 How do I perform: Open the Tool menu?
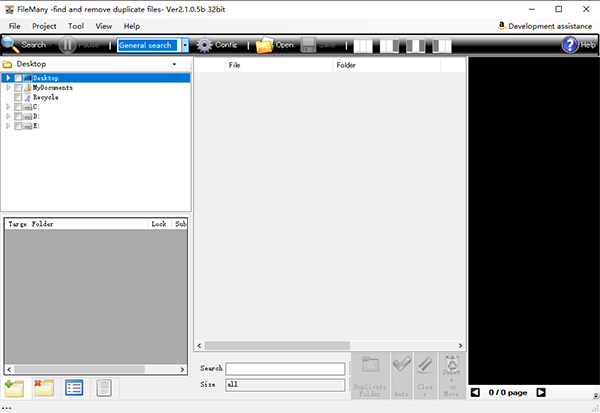pyautogui.click(x=76, y=25)
